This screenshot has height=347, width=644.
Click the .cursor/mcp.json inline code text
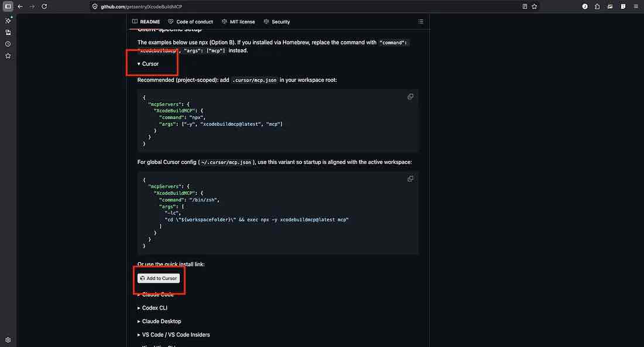coord(254,80)
